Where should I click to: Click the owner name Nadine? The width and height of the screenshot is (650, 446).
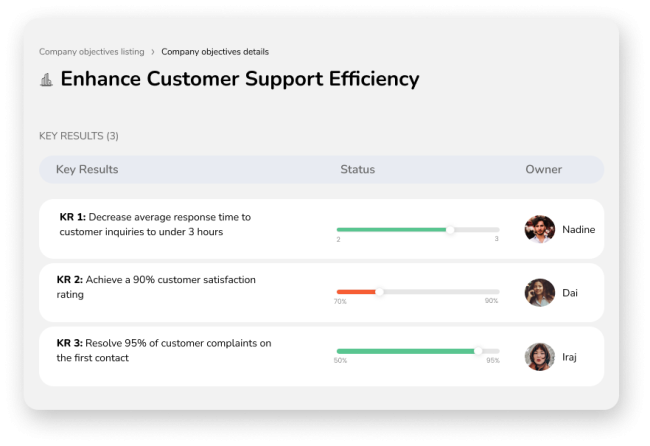[x=578, y=230]
